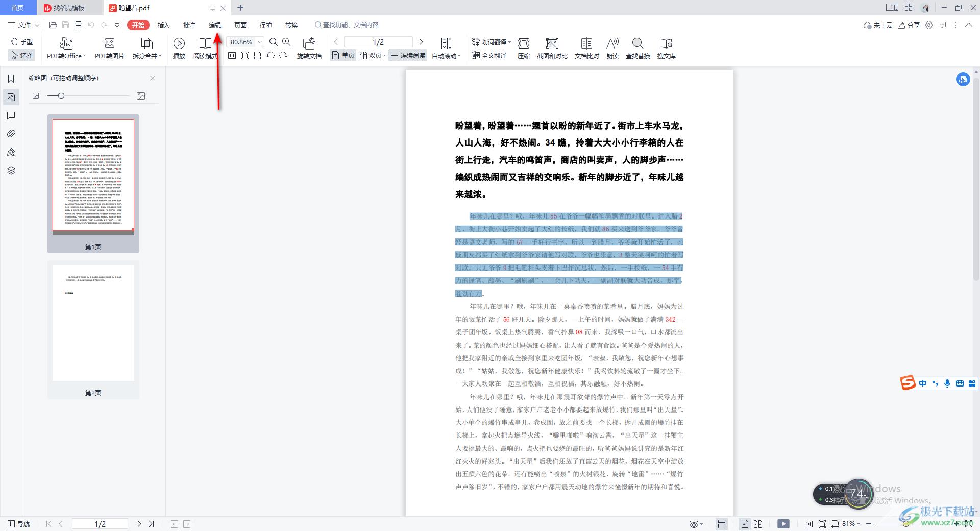Toggle the Thumbnails panel icon in the sidebar
The width and height of the screenshot is (980, 531).
[11, 97]
